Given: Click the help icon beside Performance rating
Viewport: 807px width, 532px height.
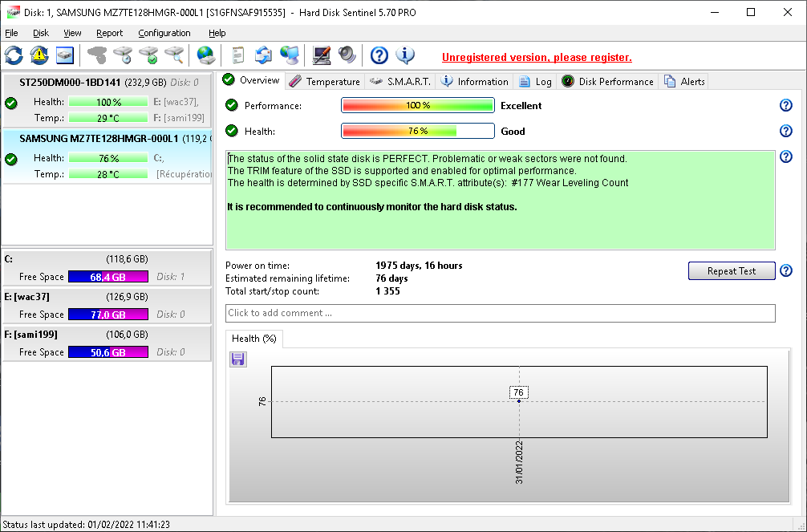Looking at the screenshot, I should tap(786, 105).
